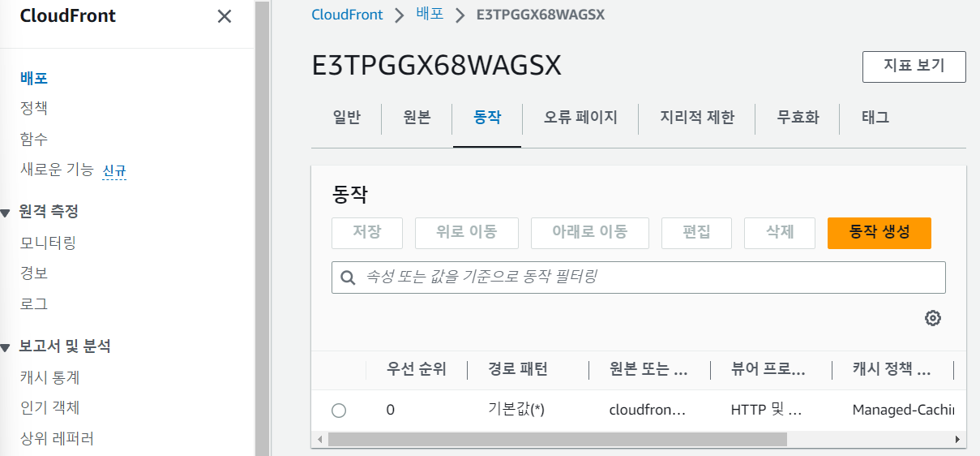Click the cloudfron origin cell
Viewport: 980px width, 456px height.
click(x=647, y=410)
